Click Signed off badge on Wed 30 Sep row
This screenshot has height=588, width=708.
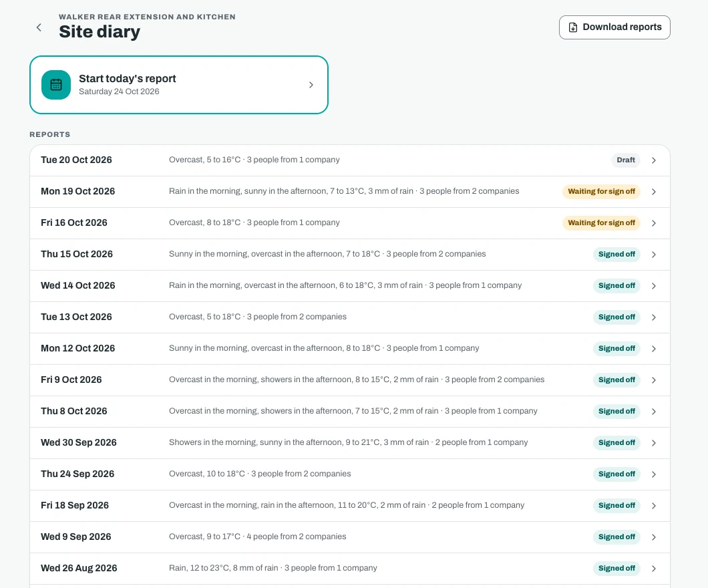click(x=616, y=442)
